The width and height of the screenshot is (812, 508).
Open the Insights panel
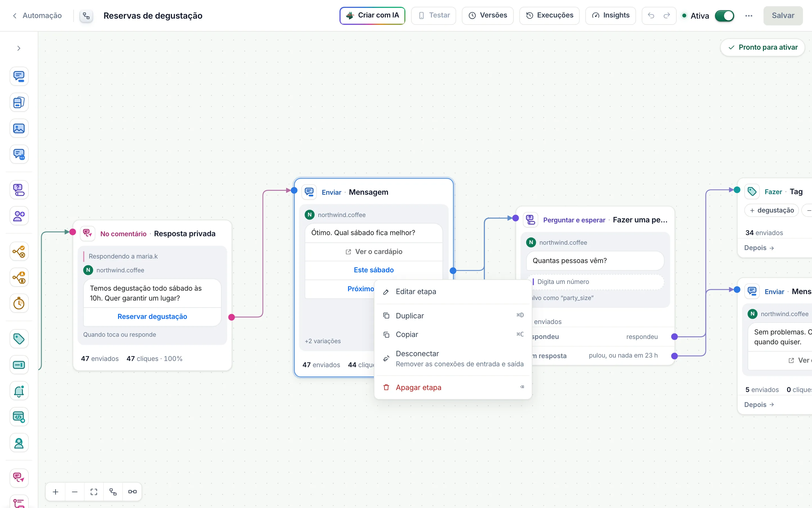coord(610,16)
